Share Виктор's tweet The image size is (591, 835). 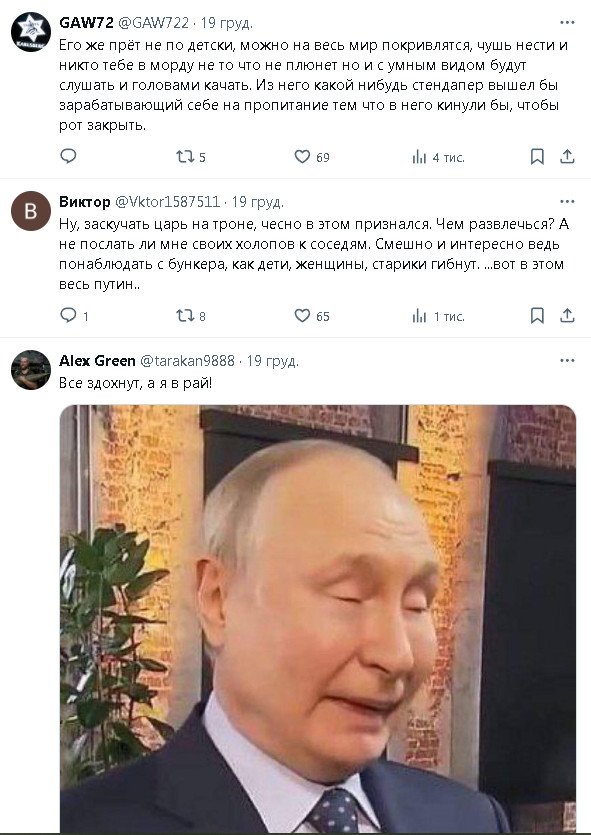click(x=567, y=316)
